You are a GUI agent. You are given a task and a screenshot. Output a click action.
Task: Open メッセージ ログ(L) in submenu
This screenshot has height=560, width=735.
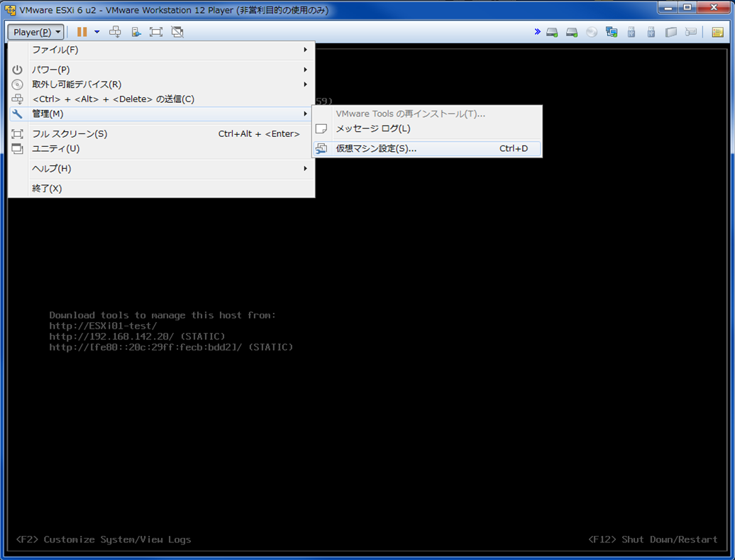pyautogui.click(x=427, y=128)
